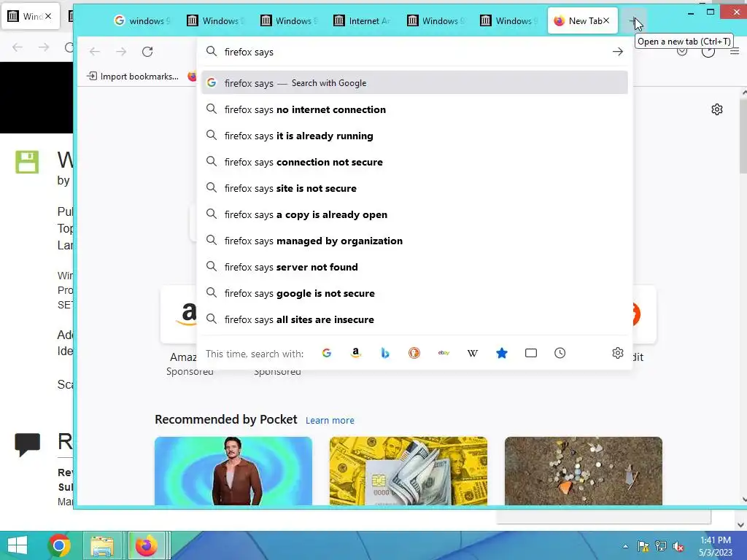Open search settings gear in suggestion panel
747x560 pixels.
point(617,353)
